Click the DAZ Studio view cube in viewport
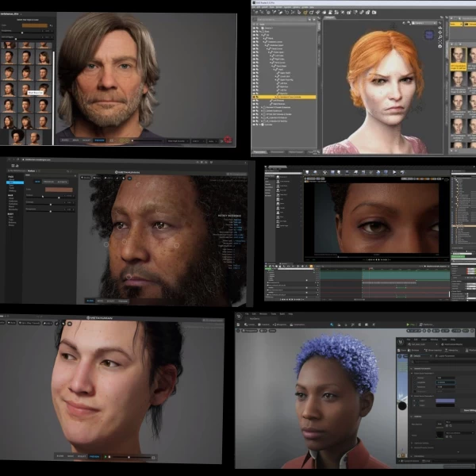This screenshot has width=476, height=476. (x=429, y=35)
